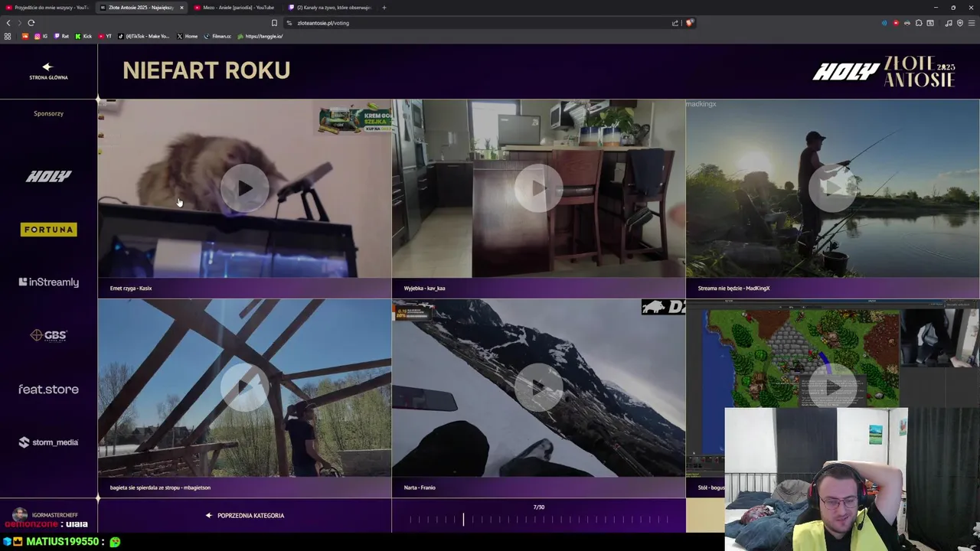Click the blue sound wave extension icon
Screen dimensions: 980x551
884,23
